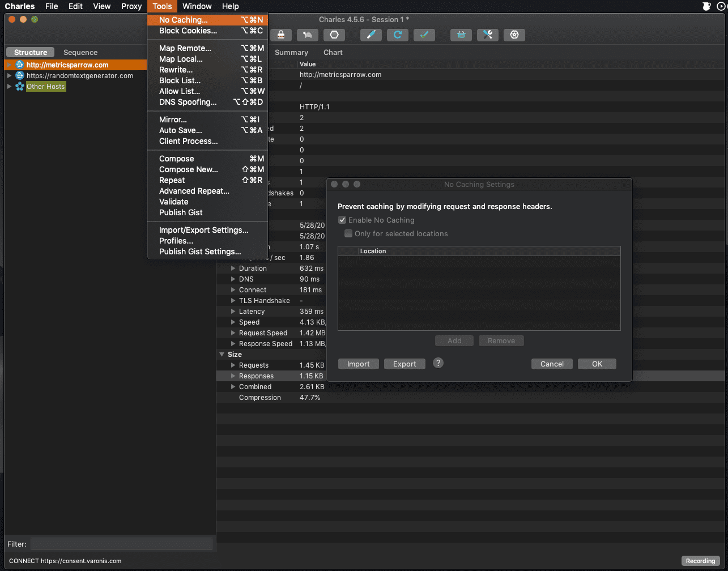728x571 pixels.
Task: Open settings with the gear toolbar icon
Action: pos(514,35)
